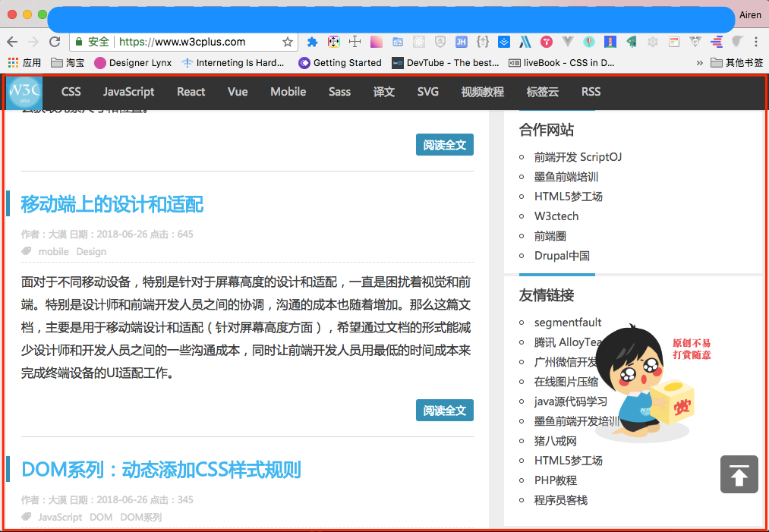Open the JavaScript navigation item
Image resolution: width=769 pixels, height=532 pixels.
[128, 92]
